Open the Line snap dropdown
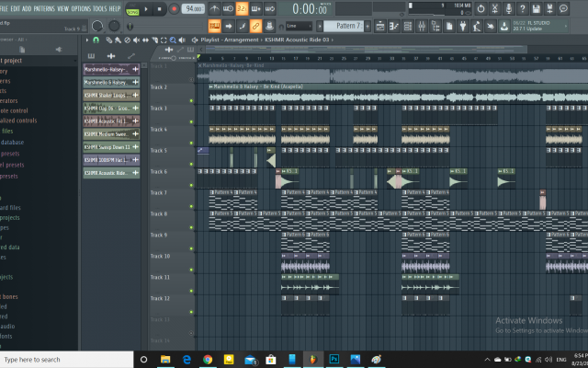 (x=299, y=26)
